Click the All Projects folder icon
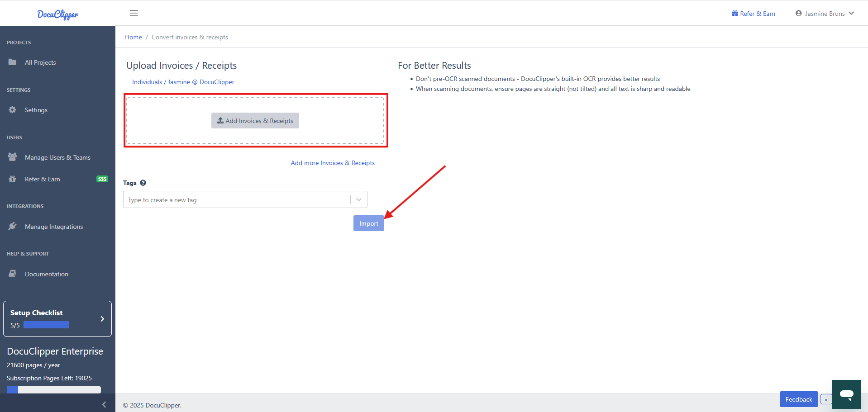Image resolution: width=868 pixels, height=412 pixels. tap(12, 62)
